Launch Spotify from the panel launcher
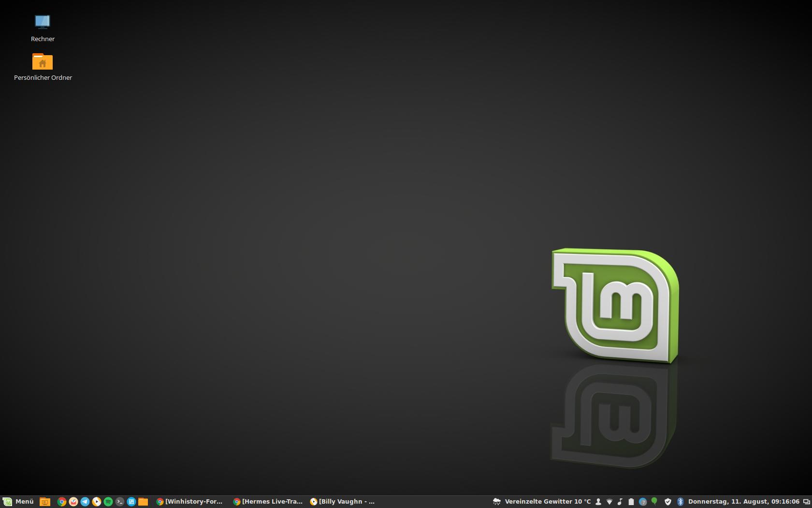Viewport: 812px width, 508px height. click(x=108, y=502)
